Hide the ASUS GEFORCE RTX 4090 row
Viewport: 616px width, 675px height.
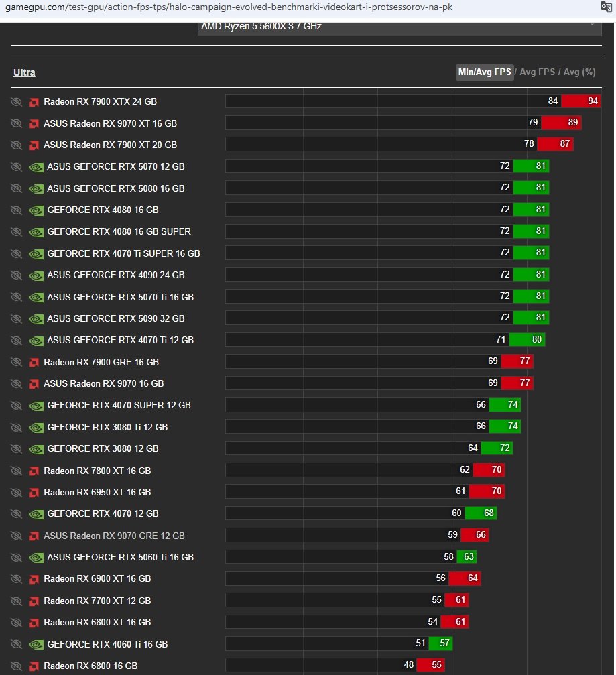tap(16, 275)
